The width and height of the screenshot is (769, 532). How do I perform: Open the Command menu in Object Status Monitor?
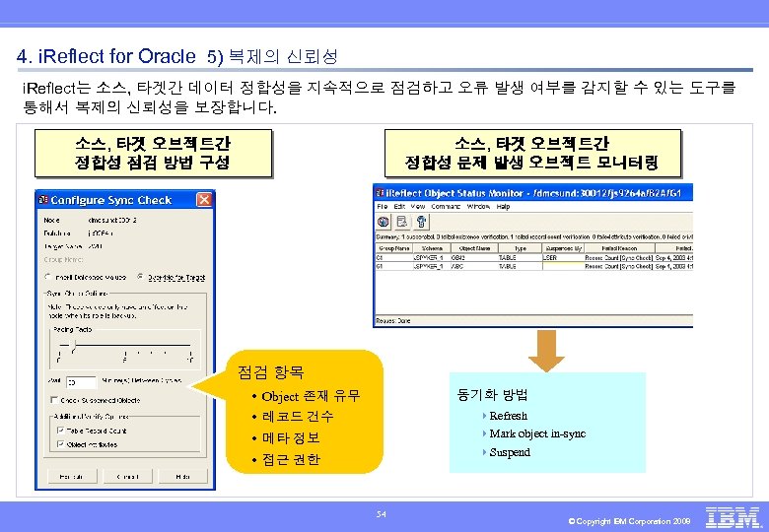[x=446, y=206]
